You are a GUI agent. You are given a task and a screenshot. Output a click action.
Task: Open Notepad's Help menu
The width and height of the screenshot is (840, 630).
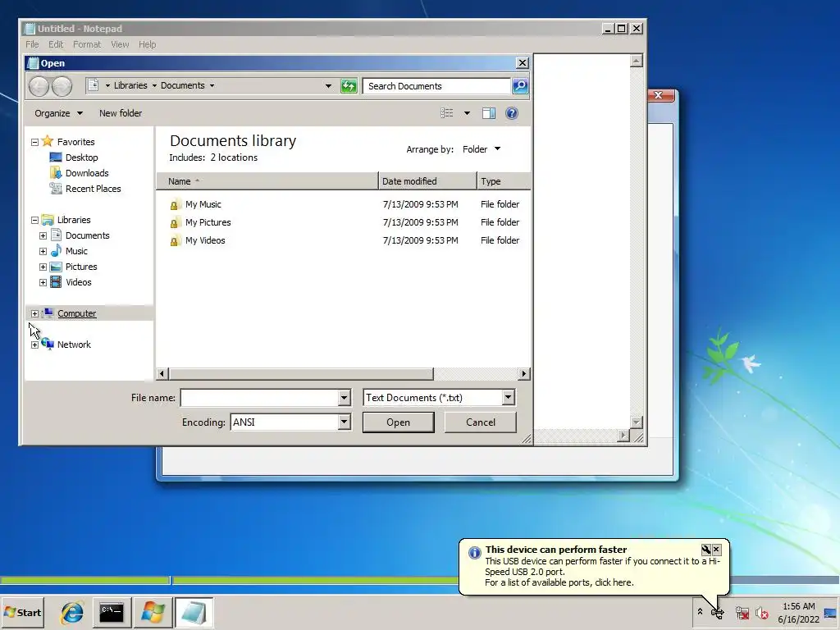(x=148, y=44)
